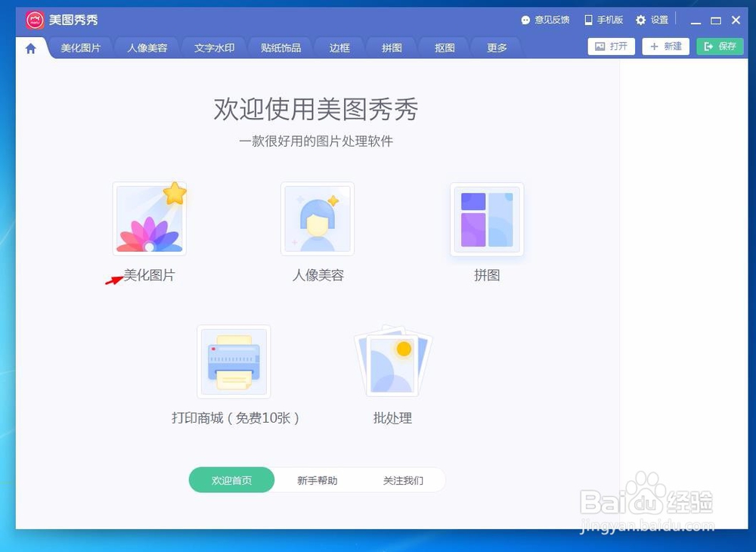The width and height of the screenshot is (756, 552).
Task: Switch to the 贴纸饰品 tab
Action: point(280,48)
